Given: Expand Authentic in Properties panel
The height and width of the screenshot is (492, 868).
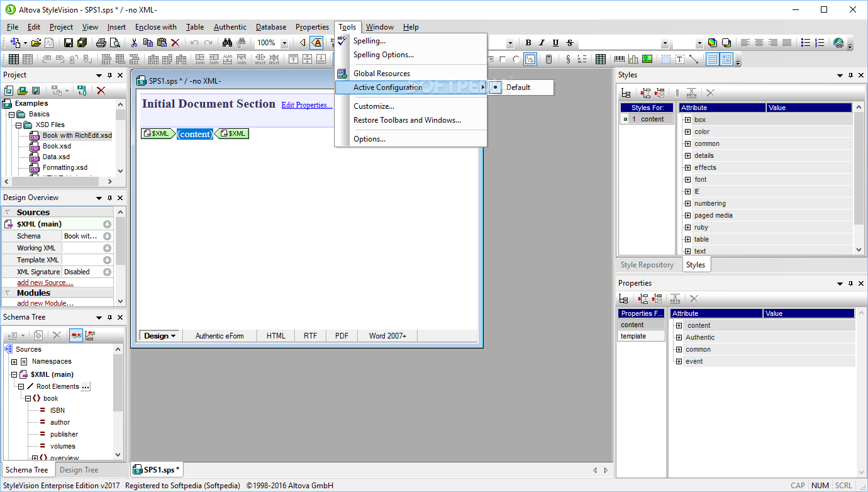Looking at the screenshot, I should pyautogui.click(x=679, y=337).
